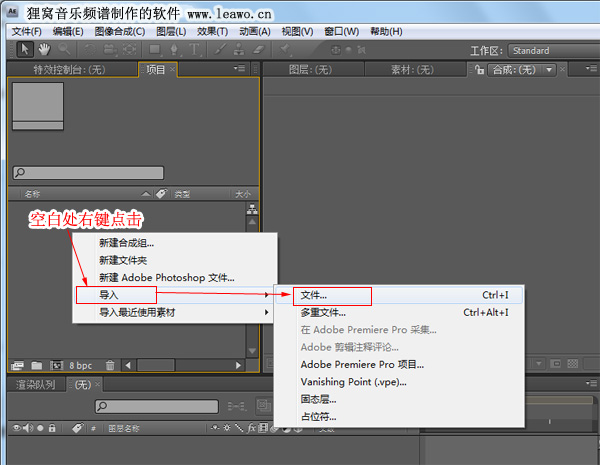Toggle the solo dot column switch
Screen dimensions: 600x465
coord(40,428)
